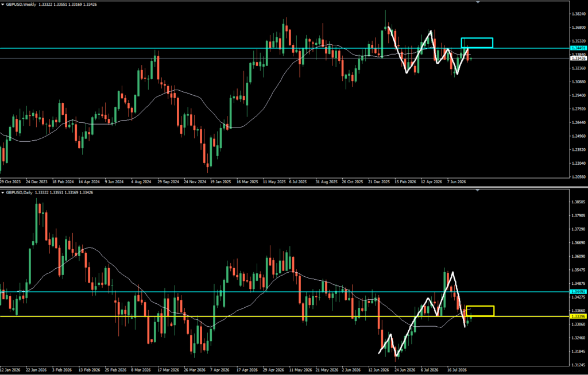Click the 1.36800 price scale label
Image resolution: width=588 pixels, height=375 pixels.
579,28
